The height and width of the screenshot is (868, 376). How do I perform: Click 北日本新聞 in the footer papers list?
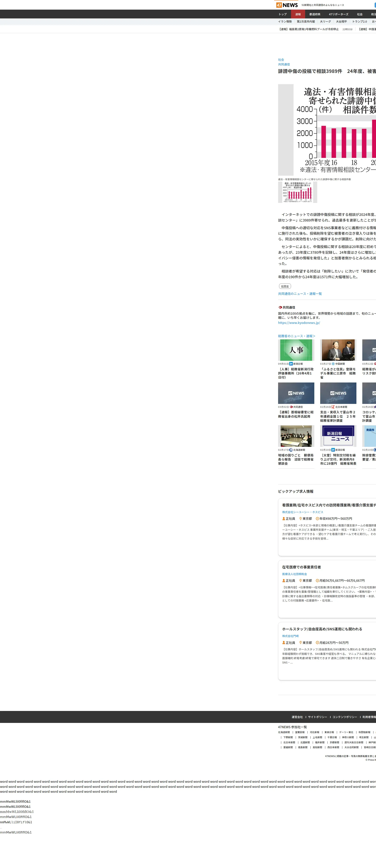(x=289, y=742)
